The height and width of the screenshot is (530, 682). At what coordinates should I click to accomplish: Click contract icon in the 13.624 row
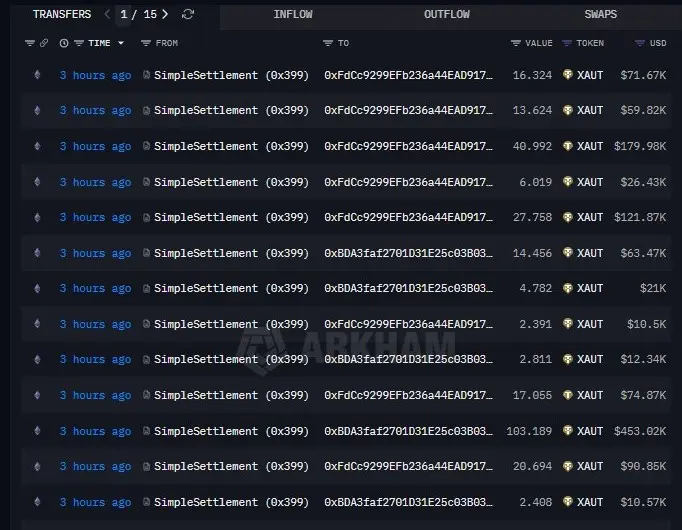tap(147, 110)
